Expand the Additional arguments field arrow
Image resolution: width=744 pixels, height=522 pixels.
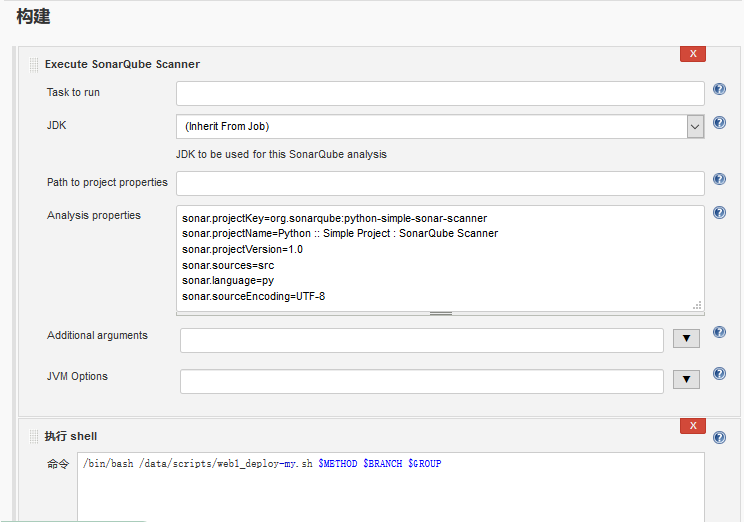click(686, 339)
